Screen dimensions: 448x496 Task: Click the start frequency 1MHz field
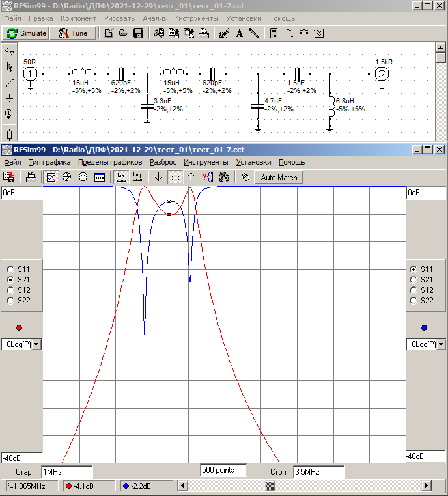pos(67,472)
